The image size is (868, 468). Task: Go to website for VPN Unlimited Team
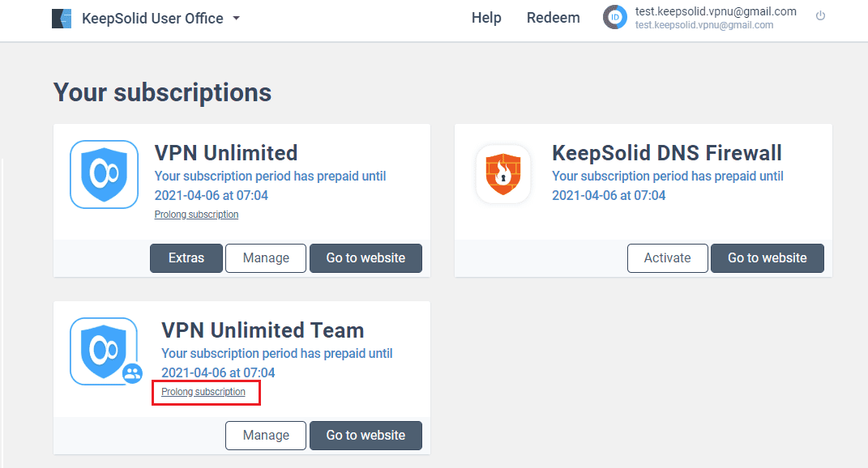[366, 436]
